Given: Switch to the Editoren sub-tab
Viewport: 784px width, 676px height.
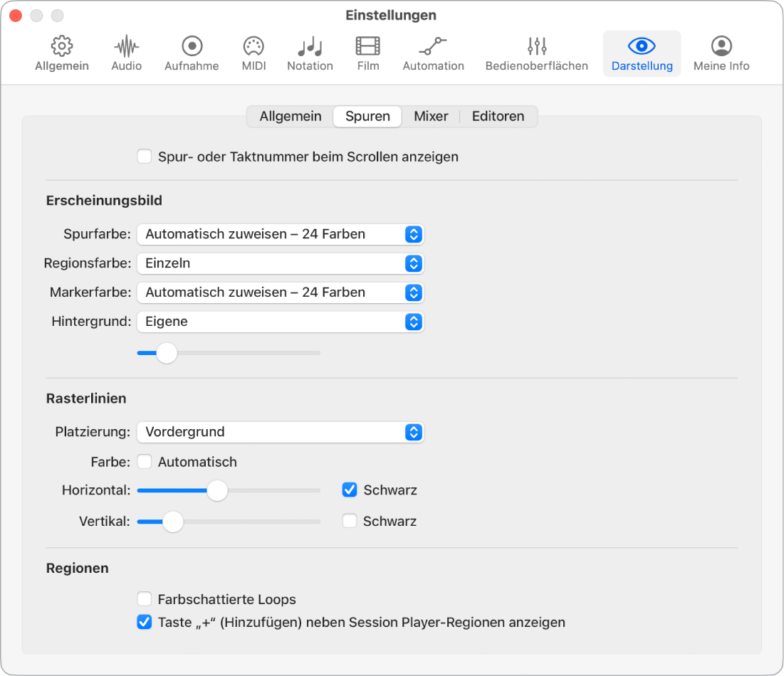Looking at the screenshot, I should coord(498,117).
